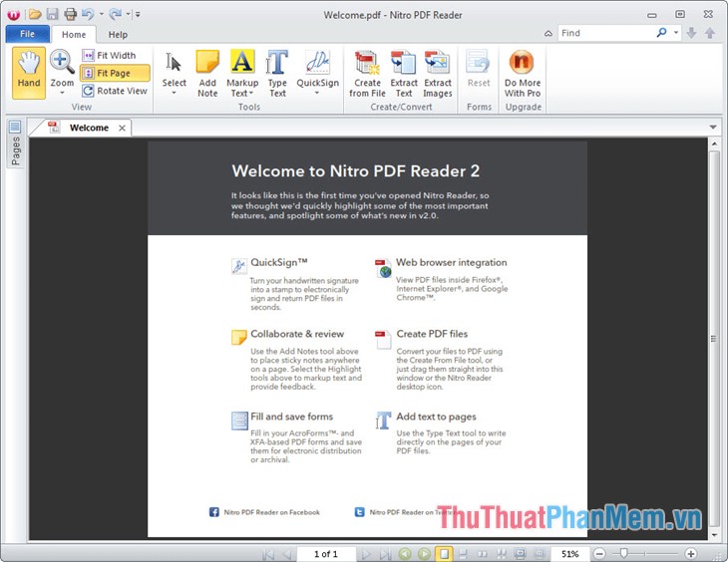Click the green previous view button
728x562 pixels.
click(x=405, y=554)
